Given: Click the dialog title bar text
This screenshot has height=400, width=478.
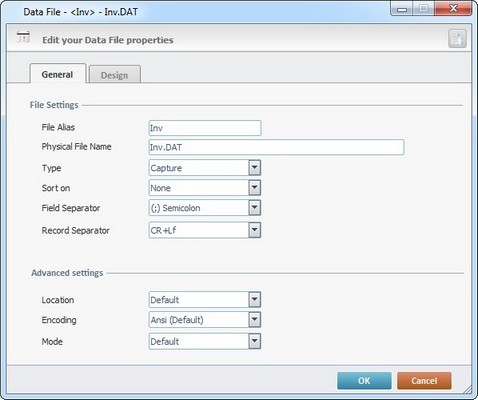Looking at the screenshot, I should pyautogui.click(x=80, y=12).
